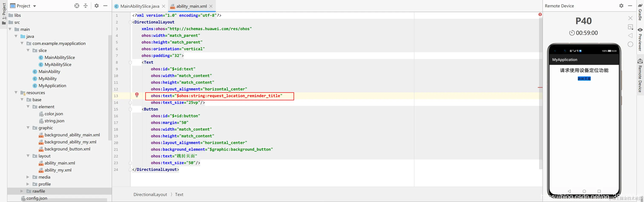Hide the Project panel with minus icon
The height and width of the screenshot is (202, 644).
coord(105,6)
